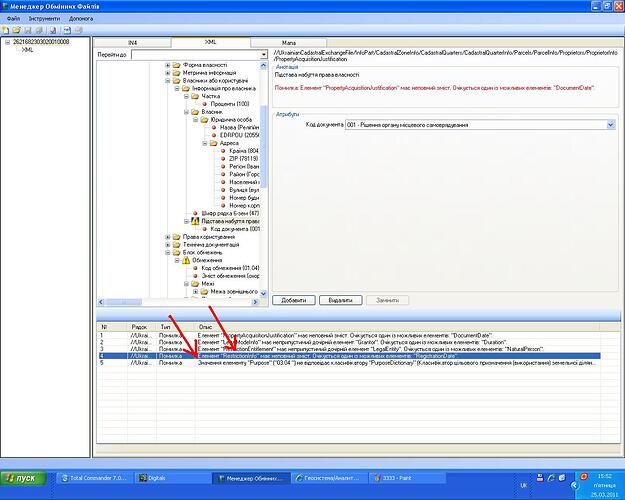Click the 'Блок обмежень' folder icon
Image resolution: width=625 pixels, height=500 pixels.
click(177, 253)
